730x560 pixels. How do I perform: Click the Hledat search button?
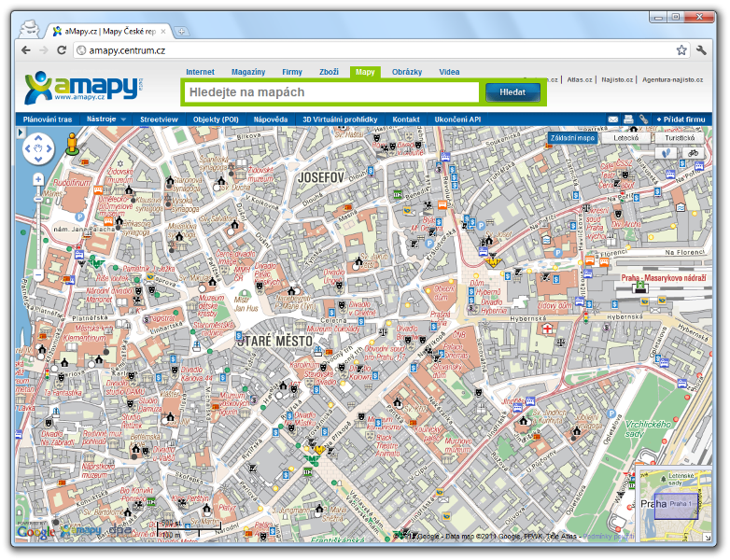click(x=512, y=92)
